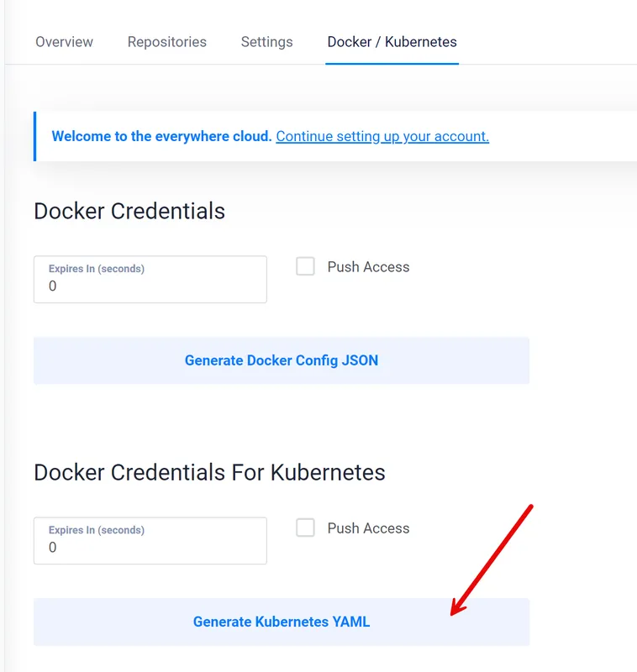This screenshot has width=637, height=672.
Task: Click Expires In (seconds) label in Kubernetes section
Action: pos(97,530)
